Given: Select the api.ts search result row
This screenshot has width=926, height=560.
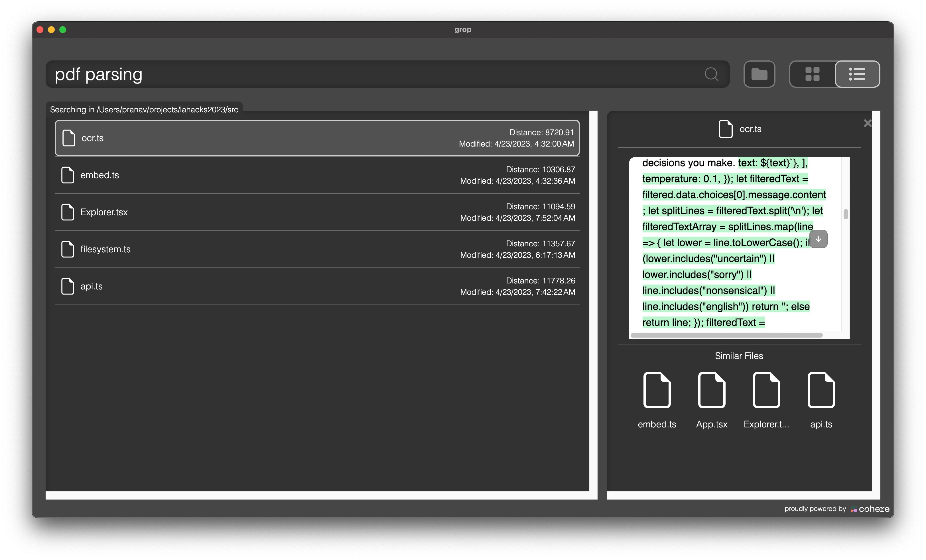Looking at the screenshot, I should tap(317, 286).
